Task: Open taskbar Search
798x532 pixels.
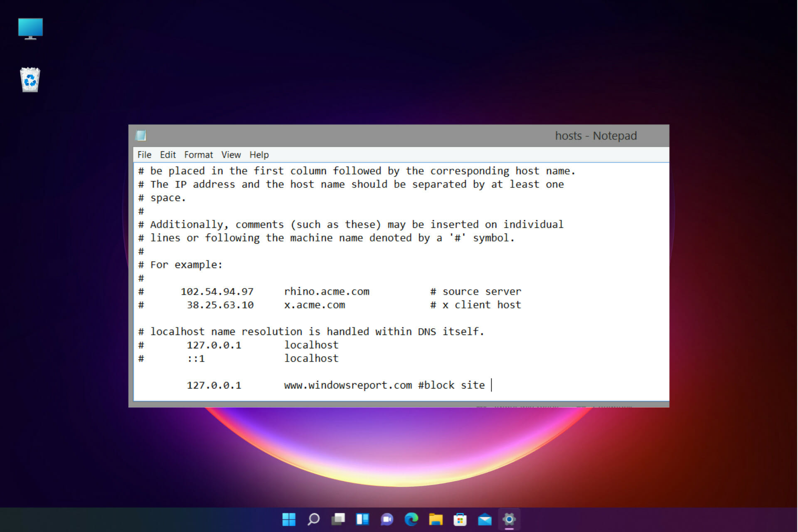Action: [313, 519]
